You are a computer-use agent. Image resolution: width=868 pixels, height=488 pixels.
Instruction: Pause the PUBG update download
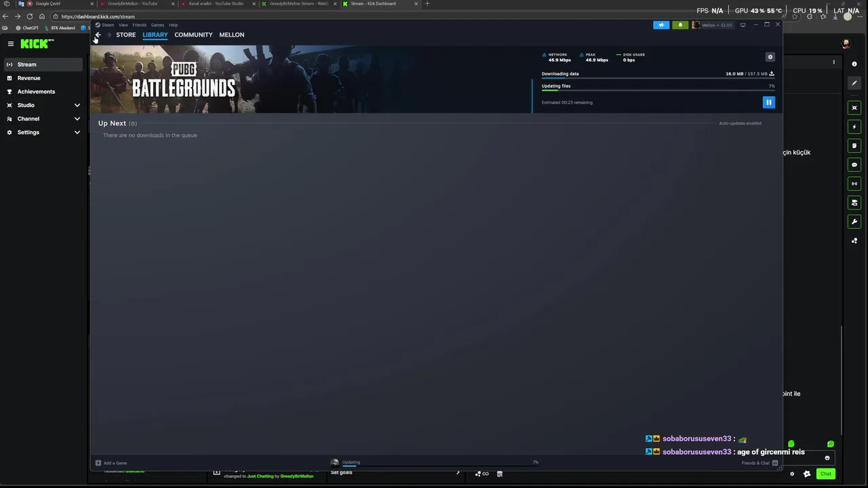768,102
